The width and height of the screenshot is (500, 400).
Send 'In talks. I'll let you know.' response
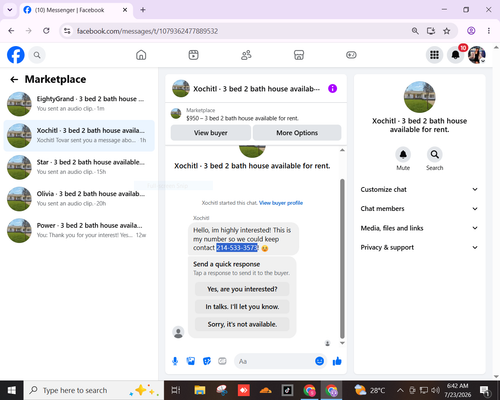pos(242,307)
